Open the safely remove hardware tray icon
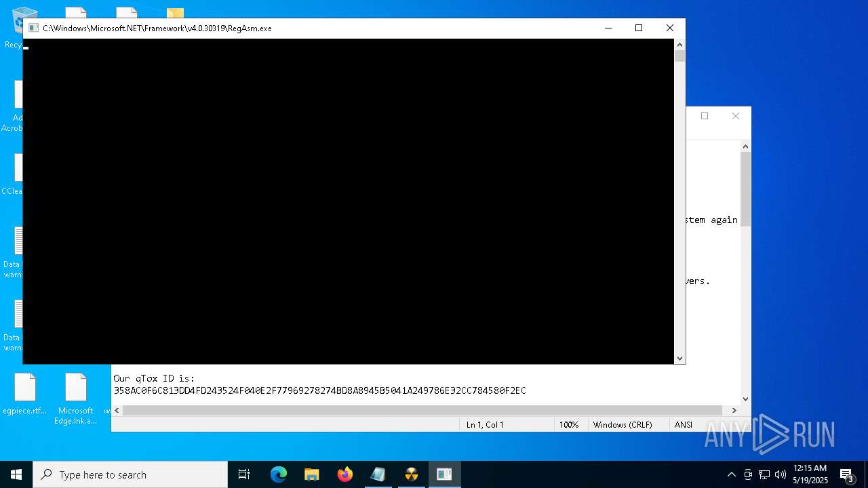This screenshot has height=488, width=868. (x=748, y=474)
